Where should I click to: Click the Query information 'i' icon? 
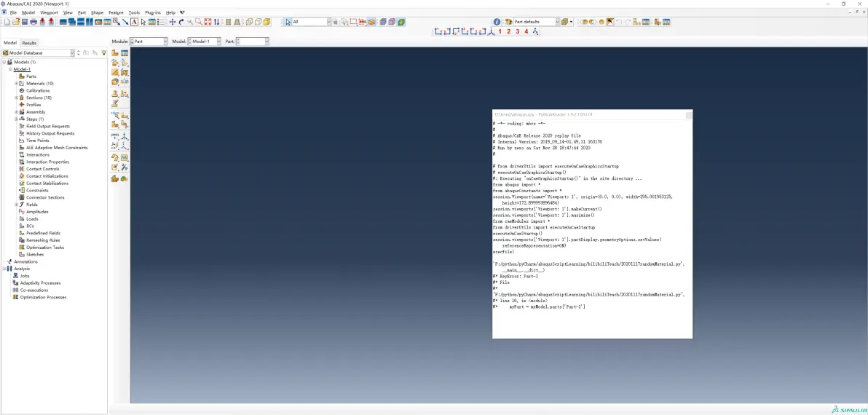click(497, 22)
